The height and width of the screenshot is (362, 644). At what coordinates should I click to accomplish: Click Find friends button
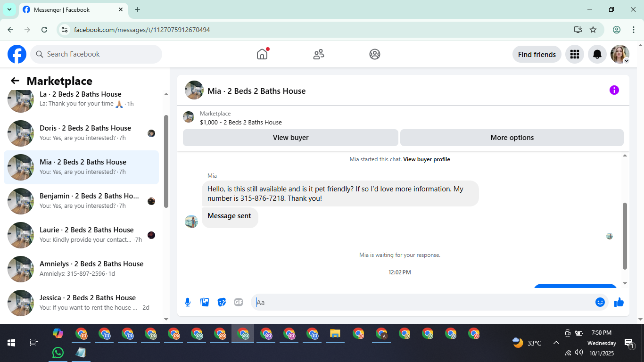(x=537, y=54)
